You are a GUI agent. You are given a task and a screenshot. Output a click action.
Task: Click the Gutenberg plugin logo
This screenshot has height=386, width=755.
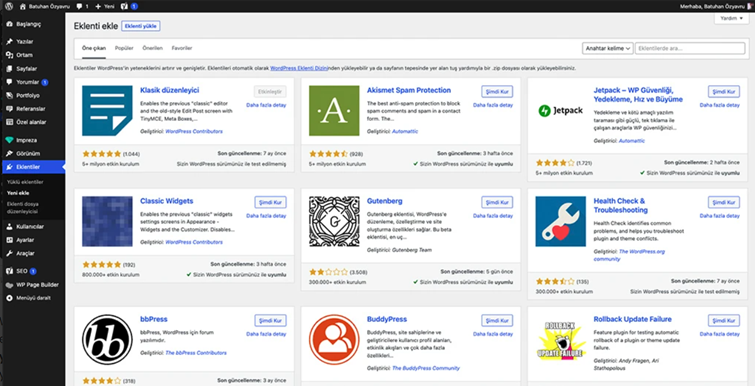click(x=334, y=221)
